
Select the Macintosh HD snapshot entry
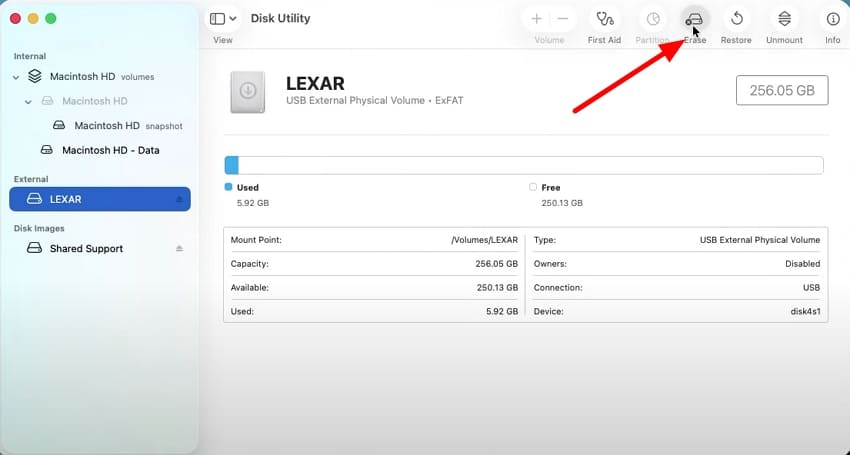[x=100, y=126]
